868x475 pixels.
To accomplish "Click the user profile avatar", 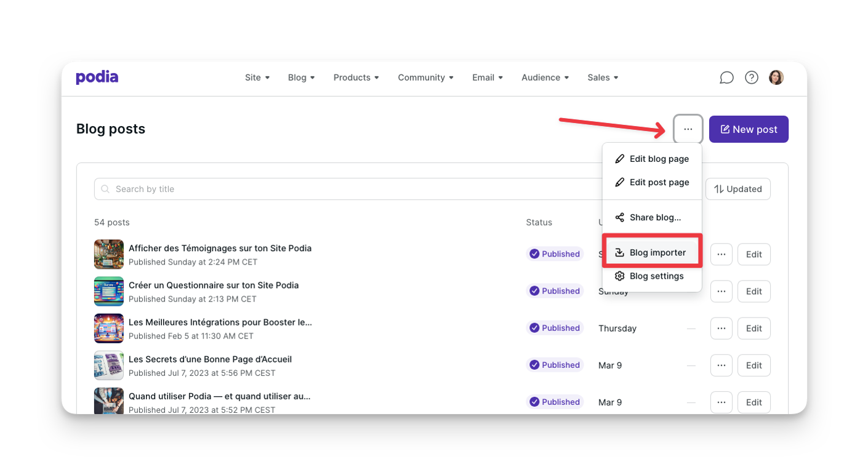I will (x=776, y=78).
